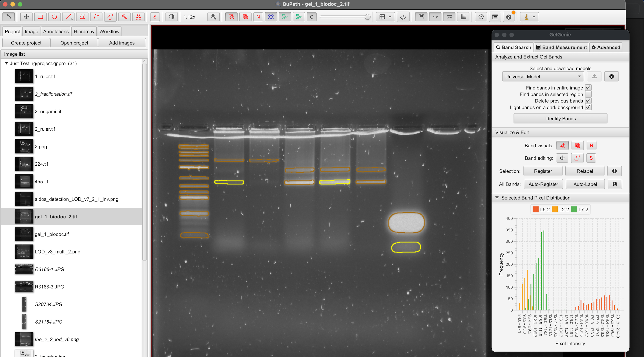Collapse the Just Testing project tree
The height and width of the screenshot is (357, 644).
6,64
